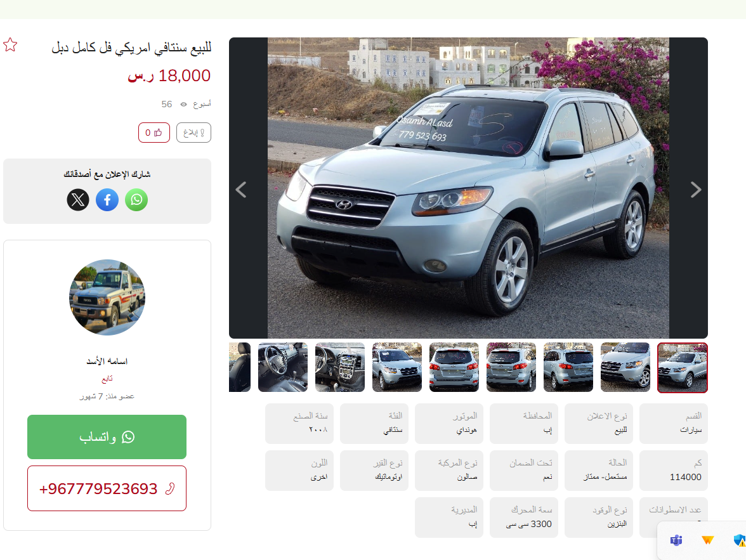Like the ad with thumbs-up button
The height and width of the screenshot is (560, 746).
click(154, 133)
